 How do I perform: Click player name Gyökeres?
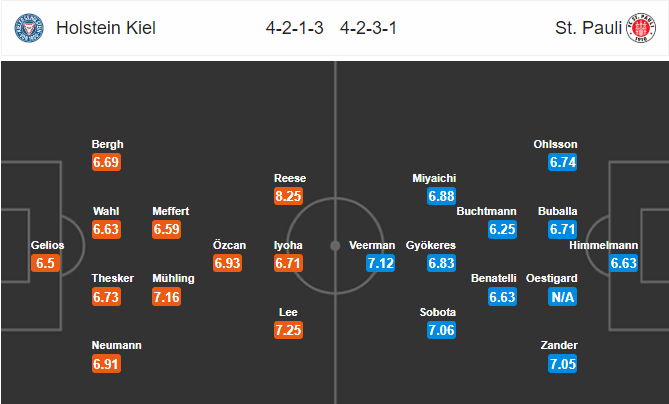click(430, 245)
